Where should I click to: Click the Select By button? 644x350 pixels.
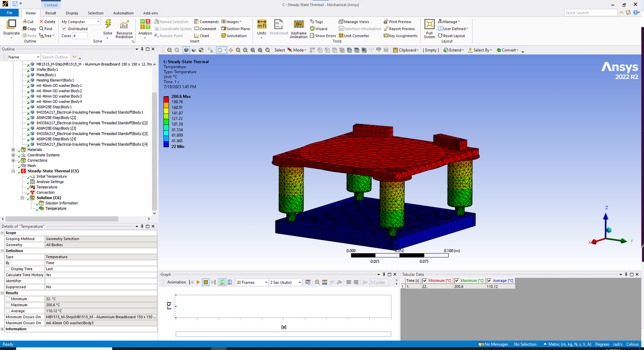[x=480, y=50]
